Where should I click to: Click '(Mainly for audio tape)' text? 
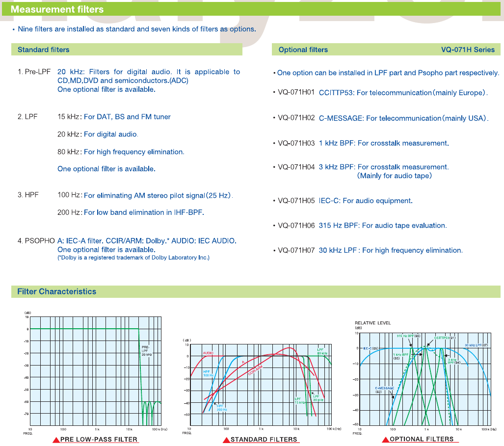click(395, 176)
